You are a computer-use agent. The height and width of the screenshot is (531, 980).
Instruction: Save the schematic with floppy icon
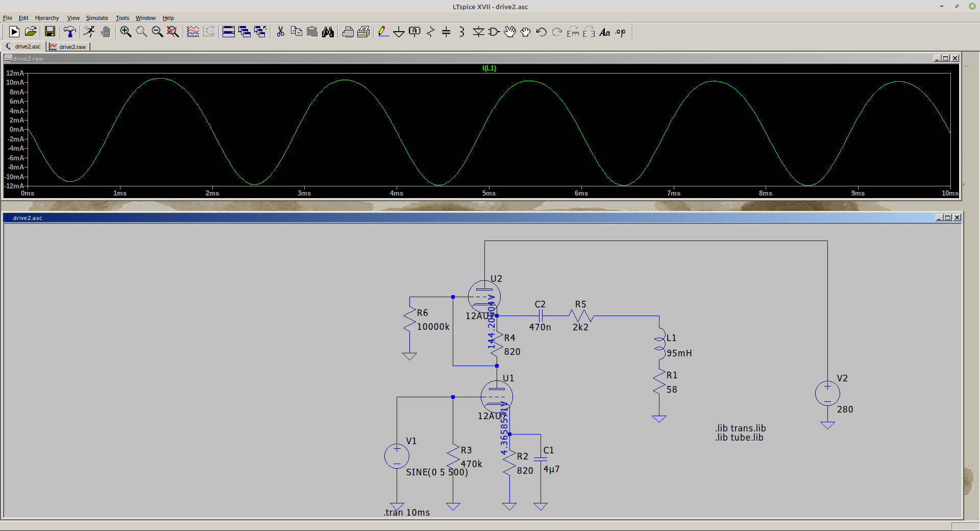tap(50, 32)
